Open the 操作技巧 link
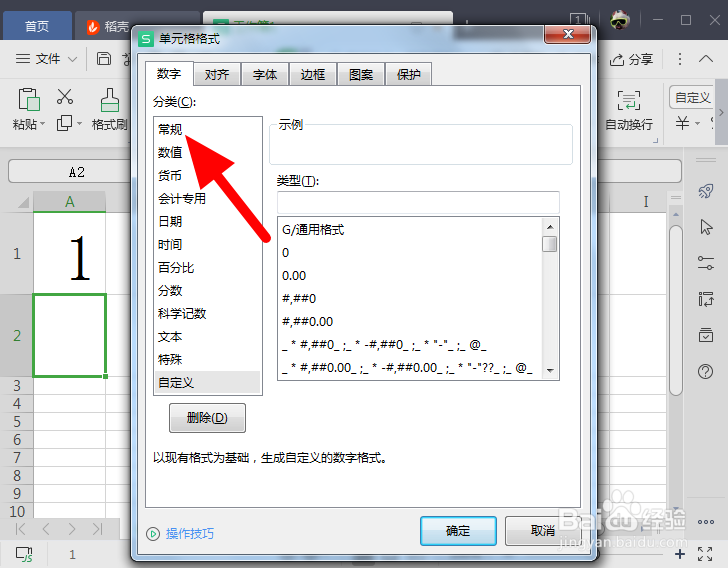 [x=189, y=534]
